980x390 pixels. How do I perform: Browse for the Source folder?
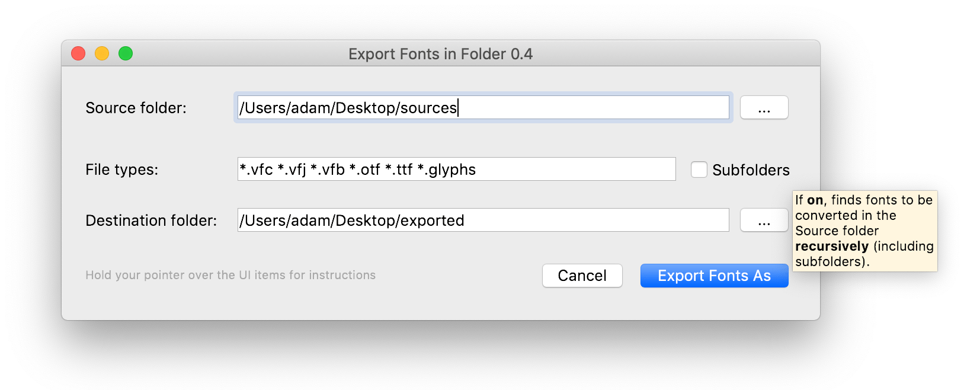click(x=764, y=107)
